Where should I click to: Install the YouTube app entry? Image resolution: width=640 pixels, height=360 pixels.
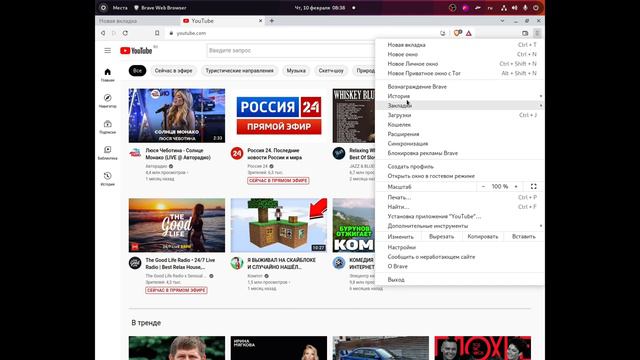coord(460,216)
